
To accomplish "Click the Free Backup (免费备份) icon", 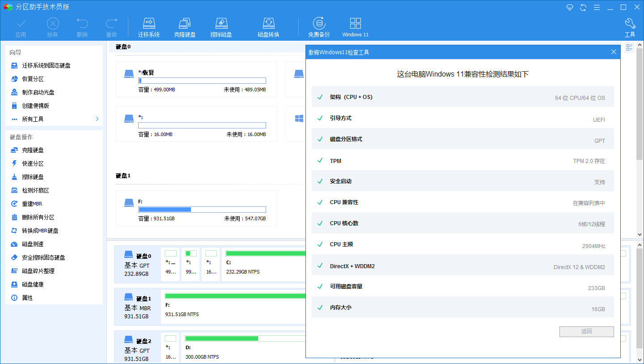I will [x=319, y=26].
